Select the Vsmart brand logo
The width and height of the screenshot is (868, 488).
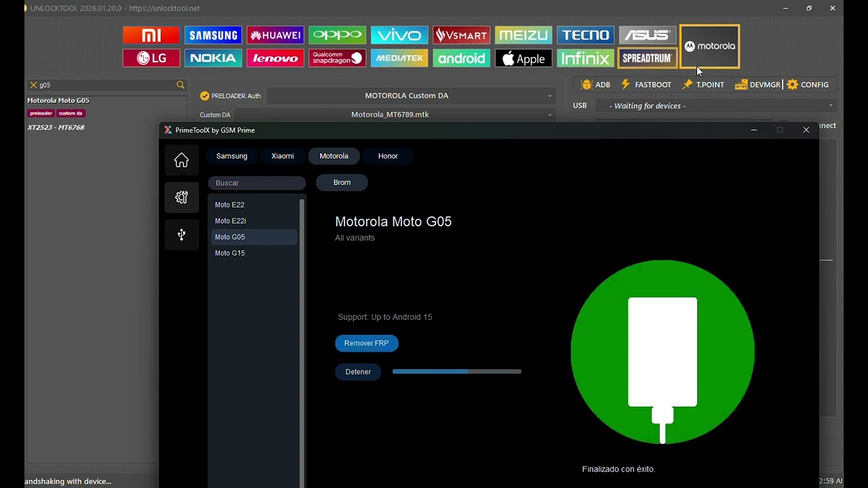pos(461,35)
